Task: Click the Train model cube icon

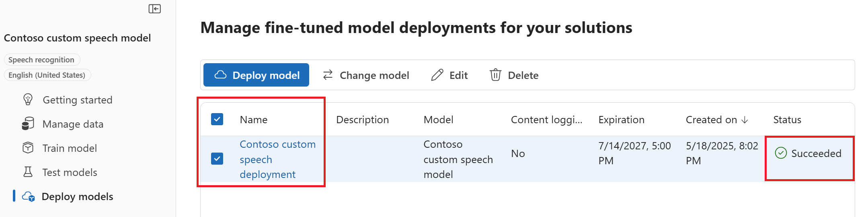Action: pyautogui.click(x=28, y=148)
